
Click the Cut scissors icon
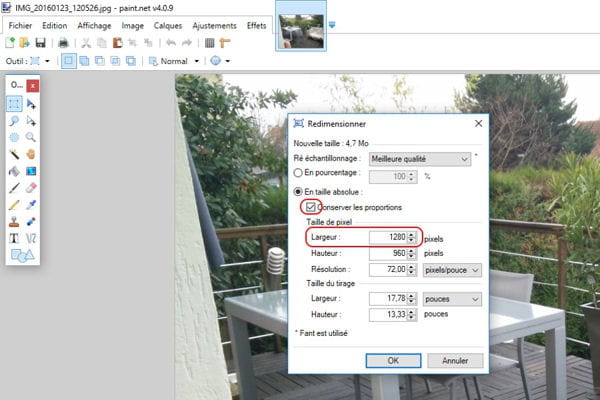tap(86, 42)
